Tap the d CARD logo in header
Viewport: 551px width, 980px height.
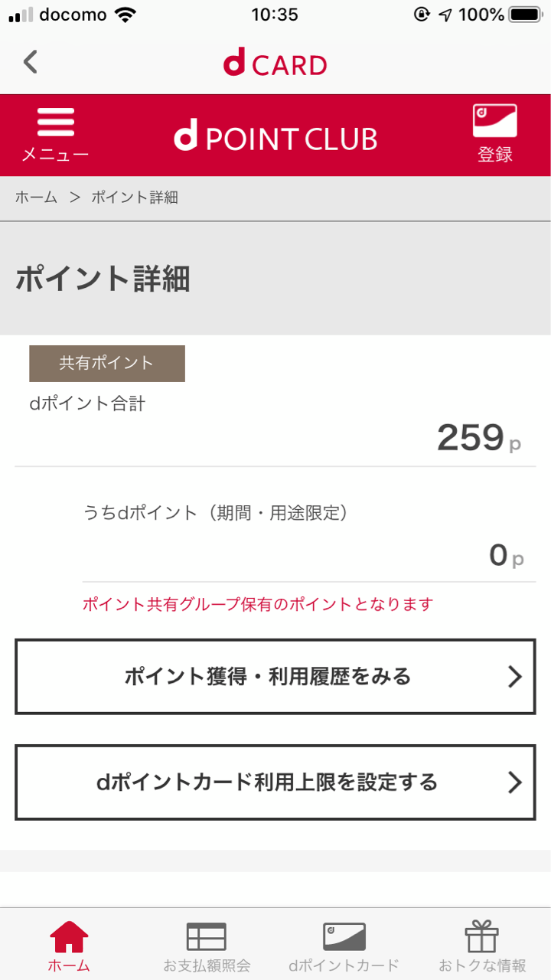275,64
